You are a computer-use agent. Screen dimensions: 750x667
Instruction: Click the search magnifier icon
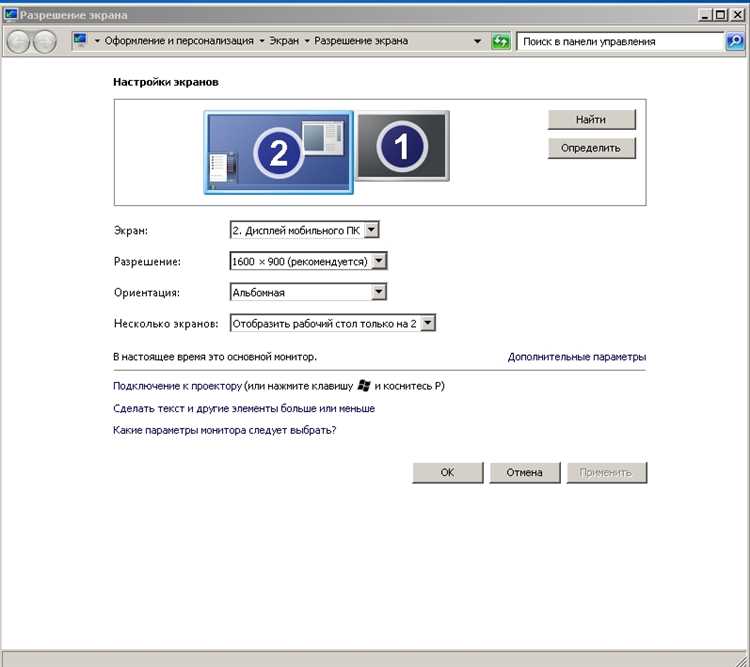click(735, 42)
